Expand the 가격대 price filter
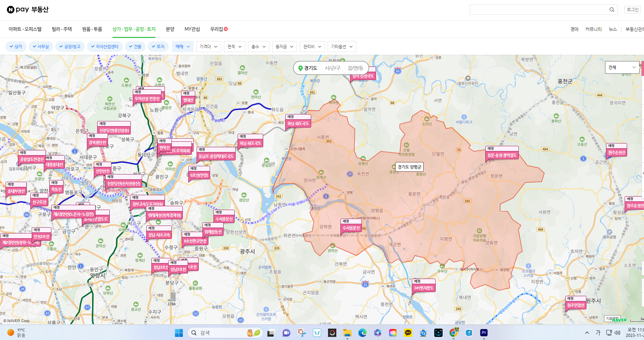The image size is (644, 340). pos(208,47)
